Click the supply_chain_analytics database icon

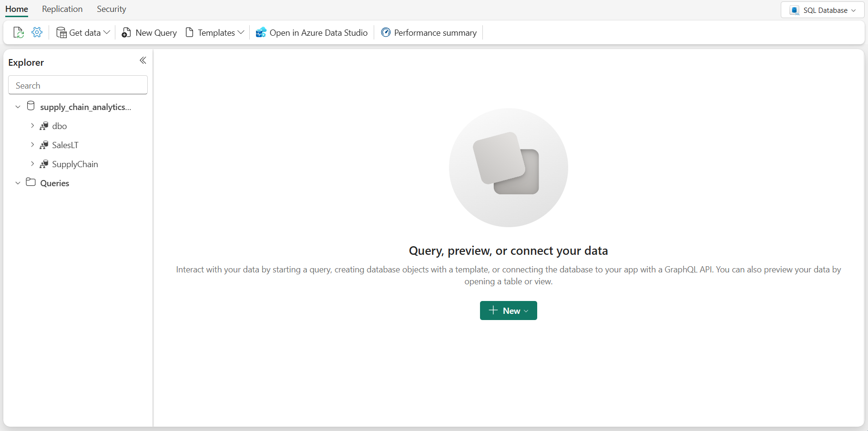coord(31,106)
